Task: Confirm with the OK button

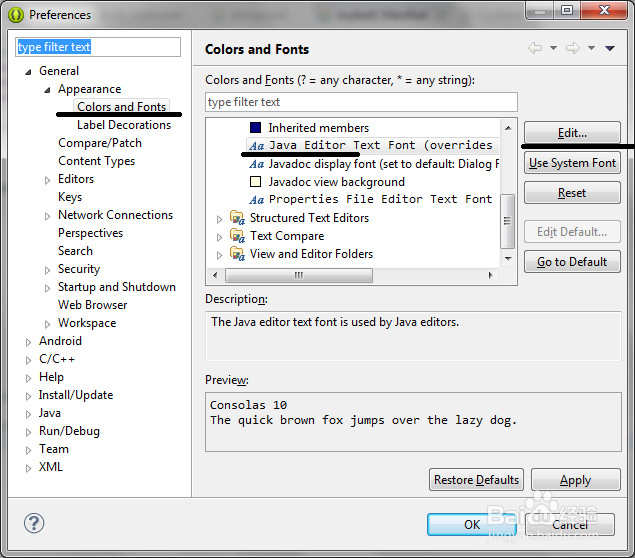Action: click(472, 524)
